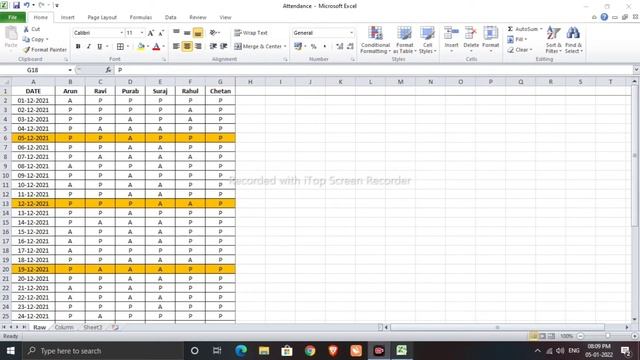
Task: Open the Clear eraser menu
Action: coord(520,50)
